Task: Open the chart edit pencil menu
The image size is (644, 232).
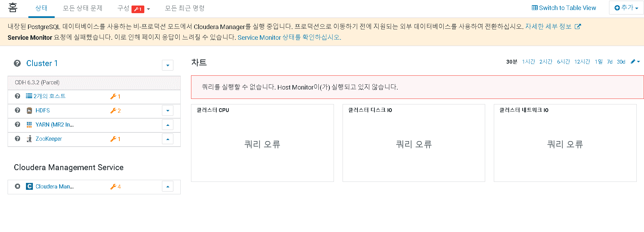Action: [635, 62]
